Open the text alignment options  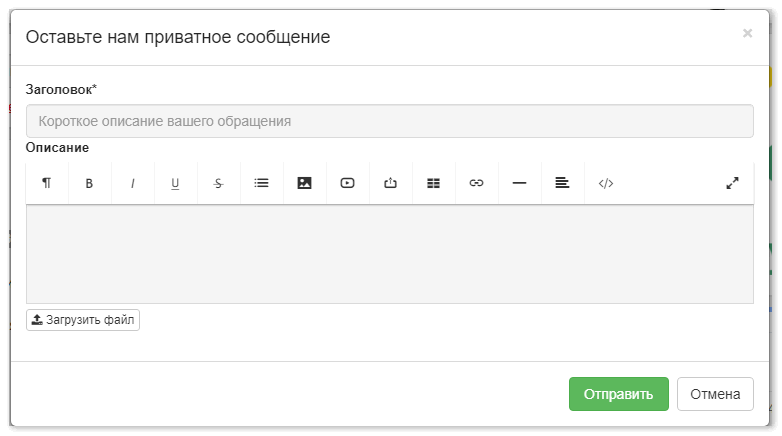pyautogui.click(x=562, y=183)
